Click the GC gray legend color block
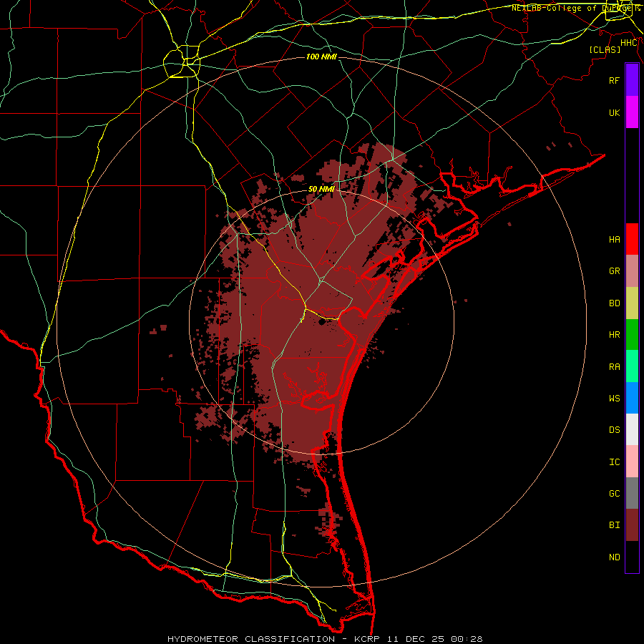Viewport: 644px width, 644px height. pyautogui.click(x=632, y=493)
